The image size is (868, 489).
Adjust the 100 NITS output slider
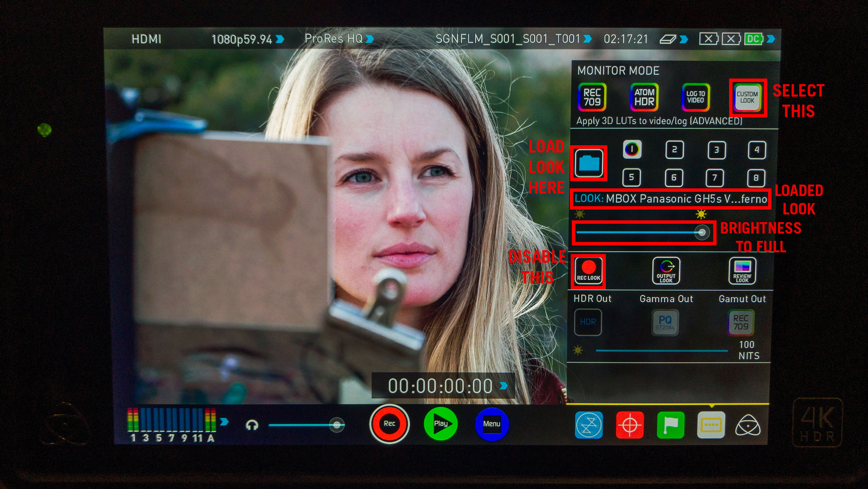pos(661,351)
